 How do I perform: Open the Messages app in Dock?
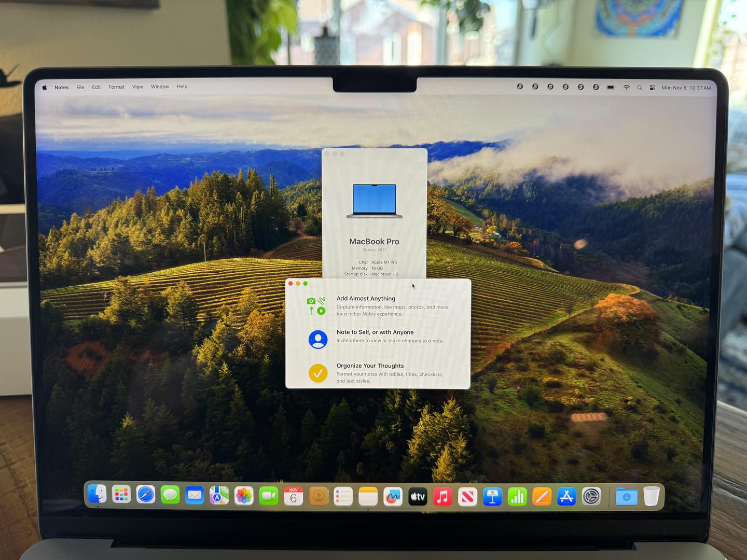click(x=170, y=496)
